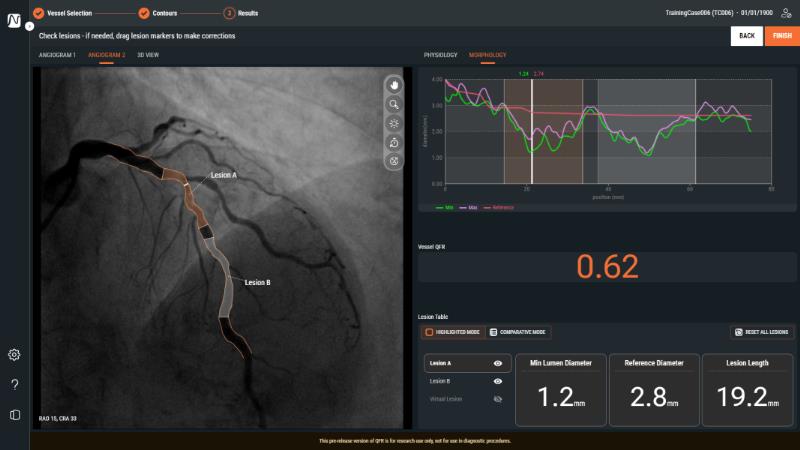Activate the zoom magnifier tool
Viewport: 800px width, 450px height.
point(394,103)
